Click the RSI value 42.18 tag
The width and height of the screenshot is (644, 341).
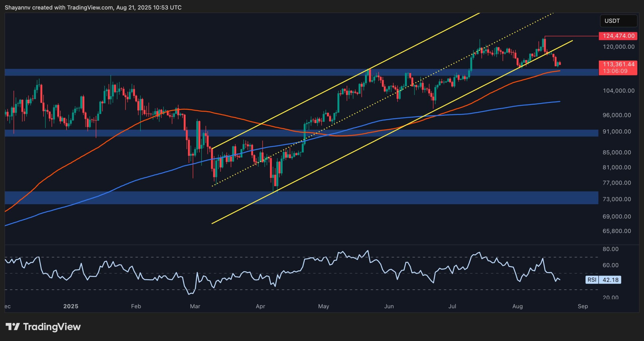pyautogui.click(x=610, y=280)
